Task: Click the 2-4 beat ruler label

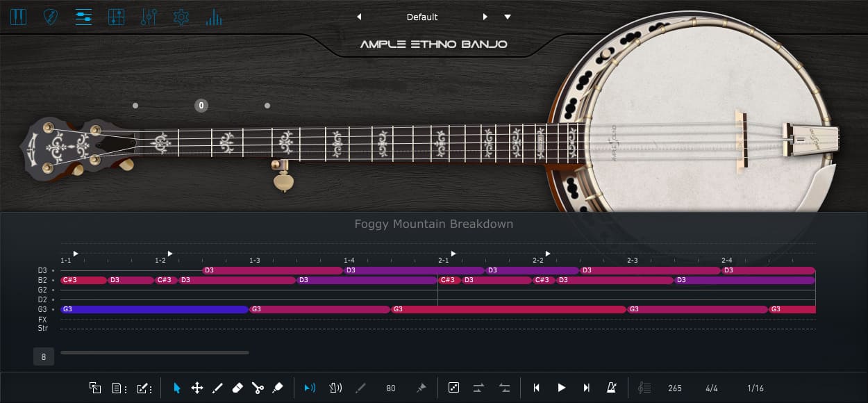Action: [x=727, y=261]
